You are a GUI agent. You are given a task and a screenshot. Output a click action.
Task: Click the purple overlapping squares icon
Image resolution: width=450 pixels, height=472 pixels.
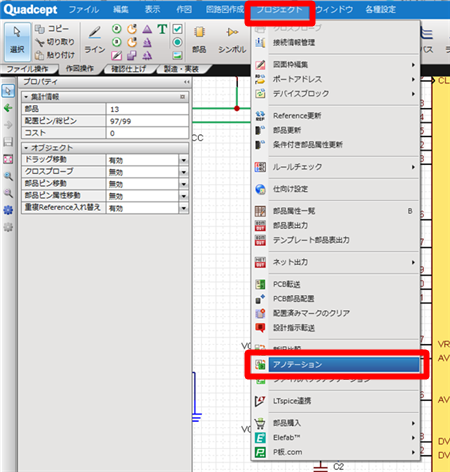[x=132, y=55]
